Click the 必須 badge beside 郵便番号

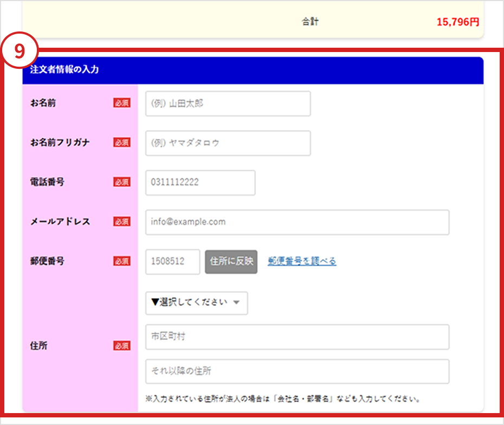[121, 261]
